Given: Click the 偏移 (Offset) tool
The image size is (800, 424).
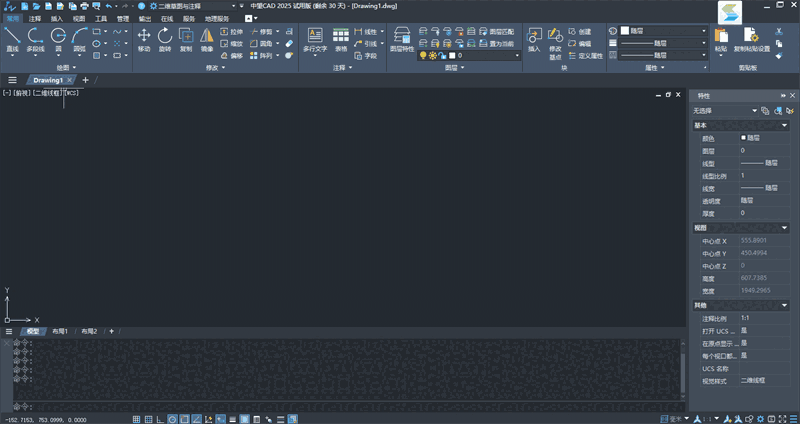Looking at the screenshot, I should (x=232, y=56).
